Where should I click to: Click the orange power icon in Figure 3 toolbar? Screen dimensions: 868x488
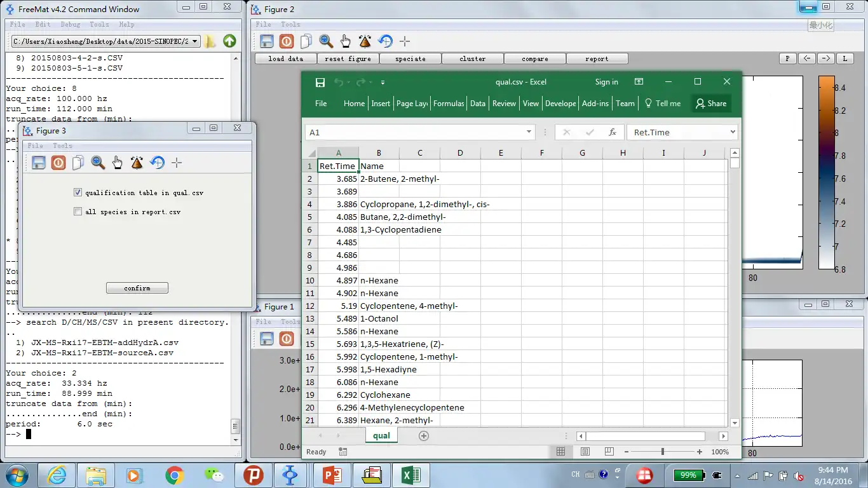click(x=58, y=163)
